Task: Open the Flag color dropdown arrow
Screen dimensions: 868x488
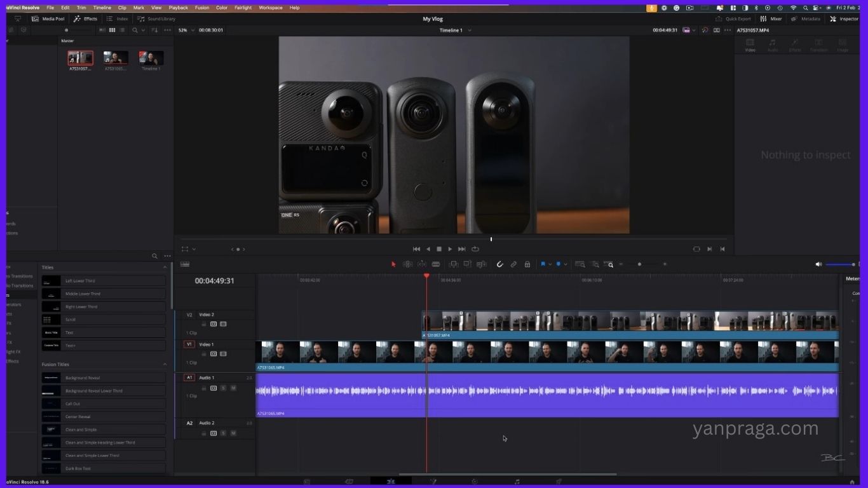Action: coord(550,264)
